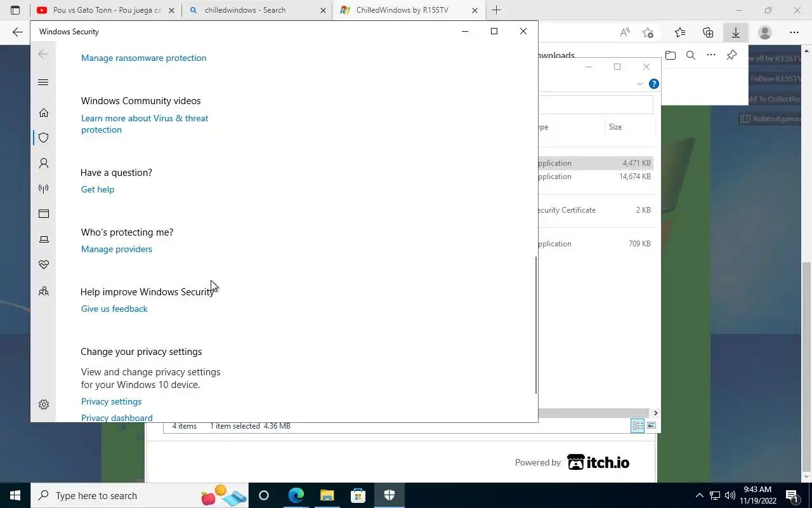
Task: Open Learn more about Virus & threat protection
Action: click(x=145, y=124)
